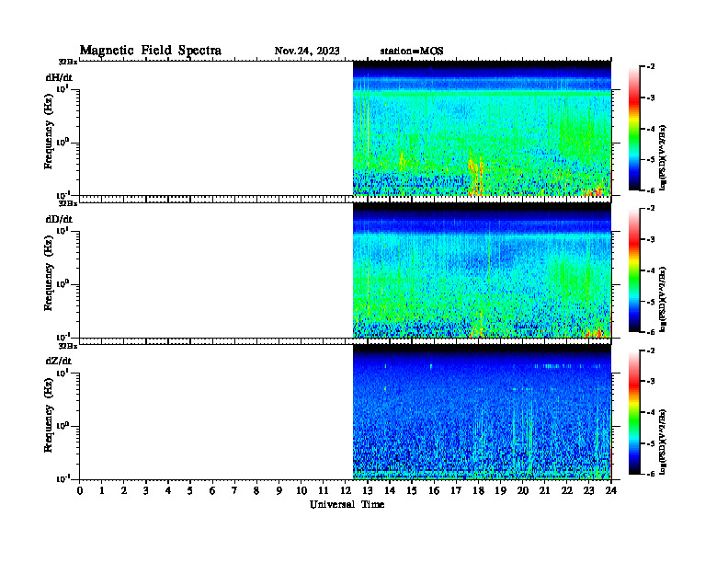Click hour tick label "20" on time axis

click(x=522, y=491)
